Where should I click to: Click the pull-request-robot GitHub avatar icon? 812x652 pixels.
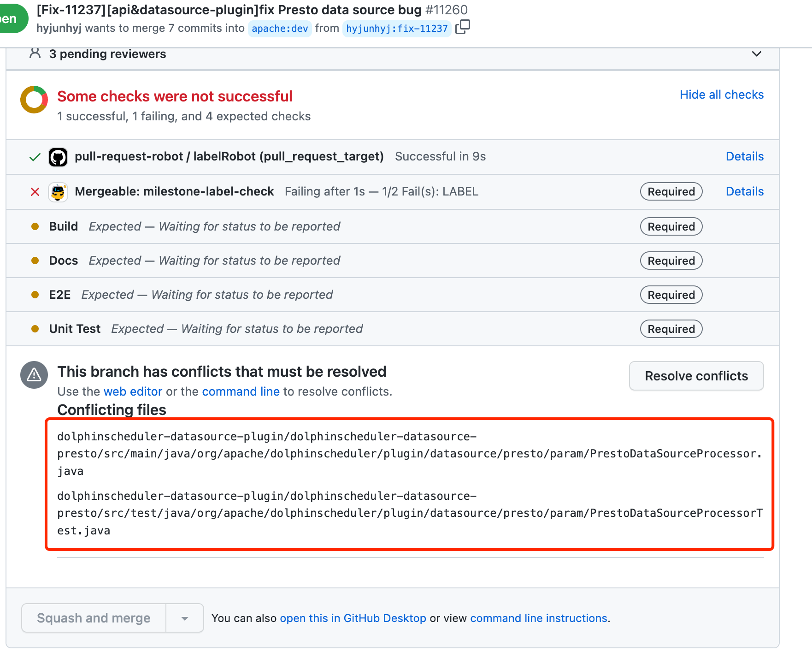point(58,157)
